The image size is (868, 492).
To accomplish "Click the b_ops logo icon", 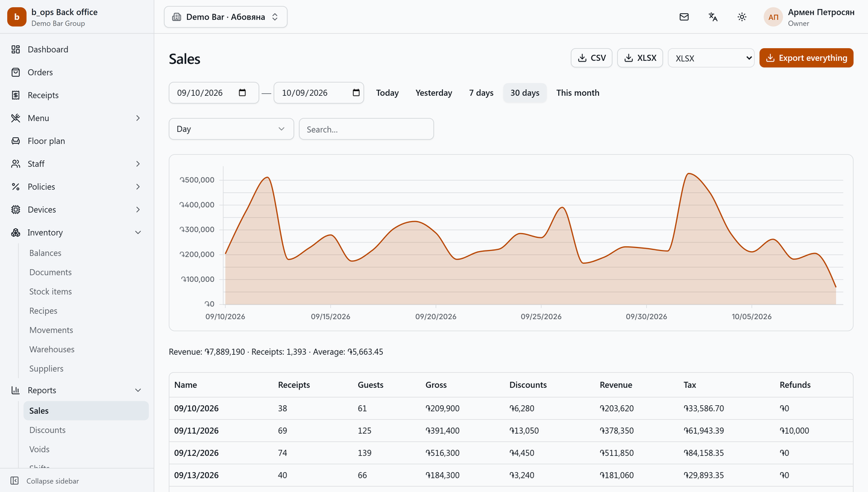I will tap(17, 17).
